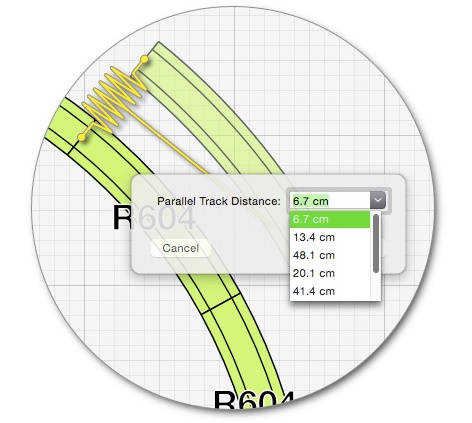The width and height of the screenshot is (472, 423).
Task: Select the highlighted 6.7 cm list option
Action: click(x=330, y=220)
